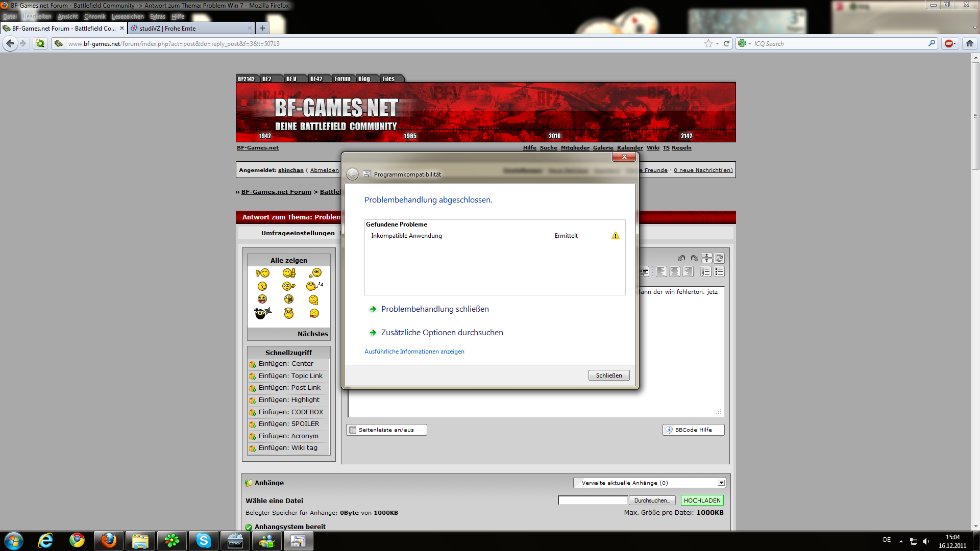Toggle the editor mode switch icon
The width and height of the screenshot is (980, 551).
click(x=719, y=258)
